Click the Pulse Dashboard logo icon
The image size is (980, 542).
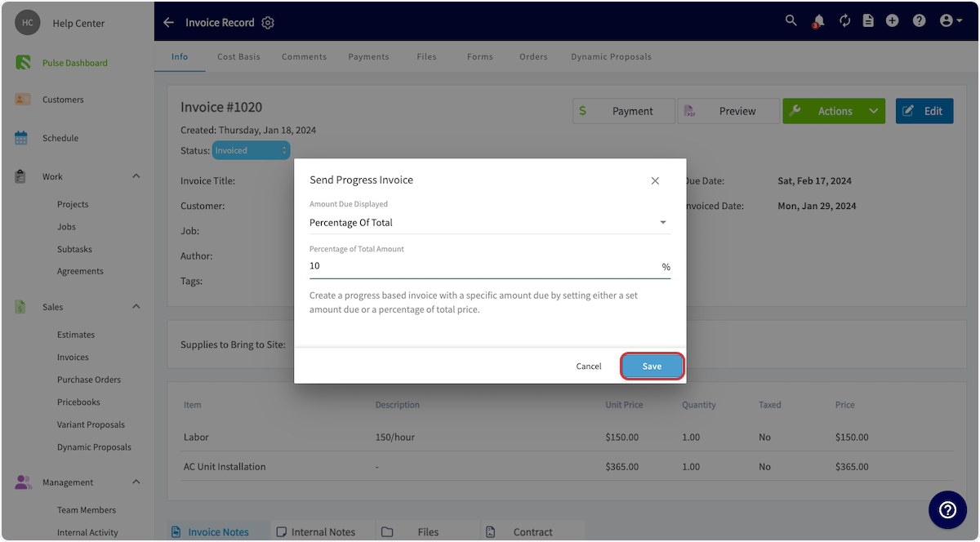click(23, 62)
